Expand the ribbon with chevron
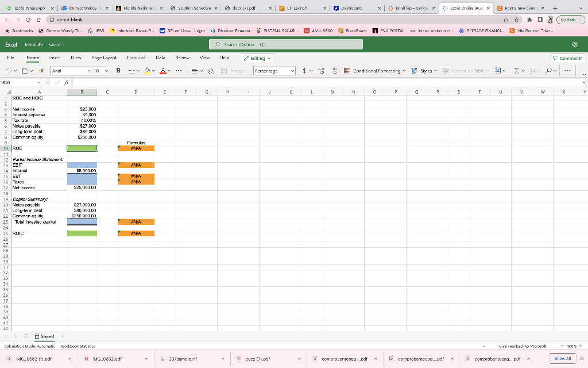Viewport: 588px width, 368px height. [584, 74]
